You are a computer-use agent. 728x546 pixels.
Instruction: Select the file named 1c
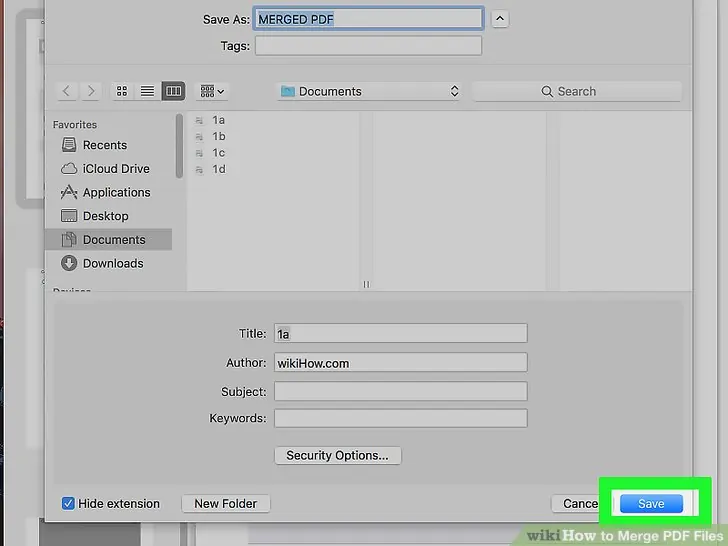coord(218,153)
